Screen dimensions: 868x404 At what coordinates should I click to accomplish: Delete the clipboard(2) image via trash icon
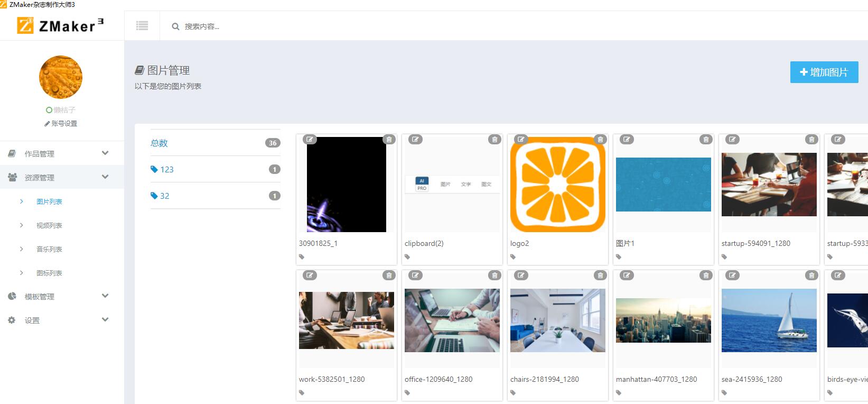[x=494, y=140]
